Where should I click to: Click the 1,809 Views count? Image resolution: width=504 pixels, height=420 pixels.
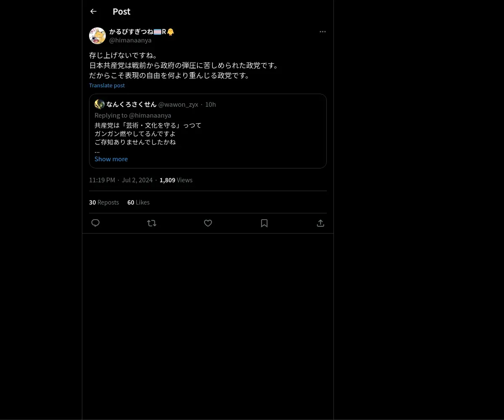click(x=176, y=180)
